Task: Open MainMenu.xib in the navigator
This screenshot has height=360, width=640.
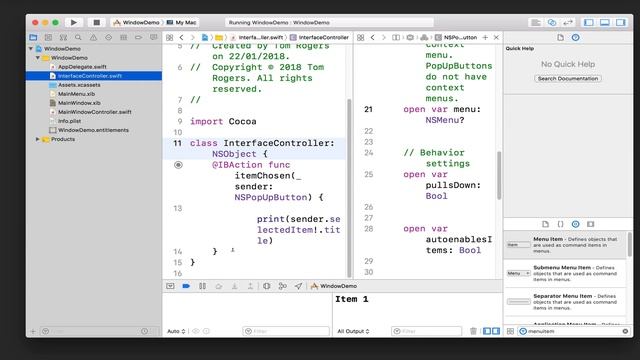Action: click(76, 94)
